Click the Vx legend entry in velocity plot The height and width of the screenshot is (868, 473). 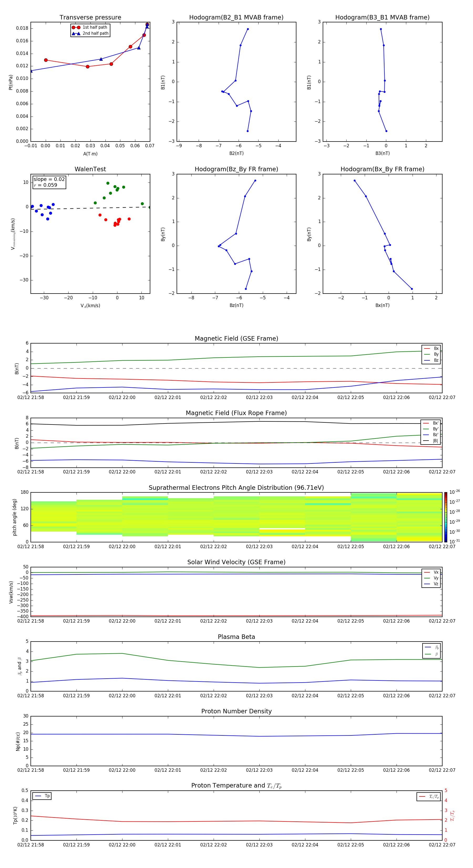pyautogui.click(x=431, y=572)
